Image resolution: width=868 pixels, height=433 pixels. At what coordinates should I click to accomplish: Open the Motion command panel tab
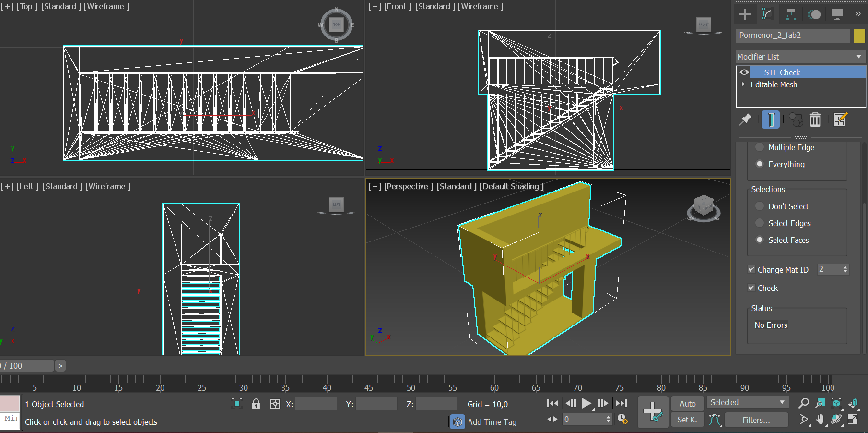tap(814, 14)
